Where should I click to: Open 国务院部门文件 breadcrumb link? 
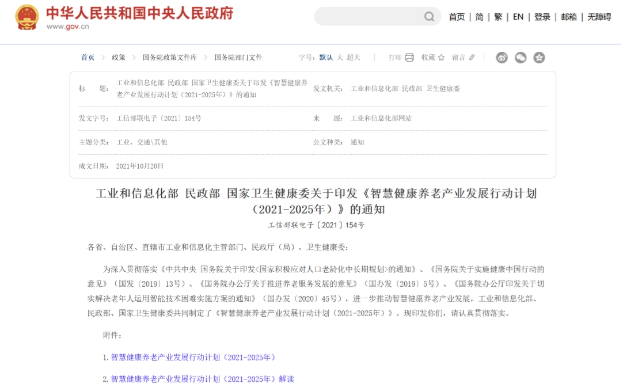click(238, 57)
